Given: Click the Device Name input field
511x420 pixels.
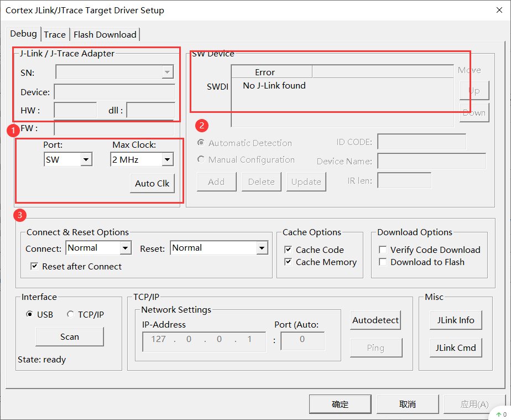Looking at the screenshot, I should (x=432, y=161).
